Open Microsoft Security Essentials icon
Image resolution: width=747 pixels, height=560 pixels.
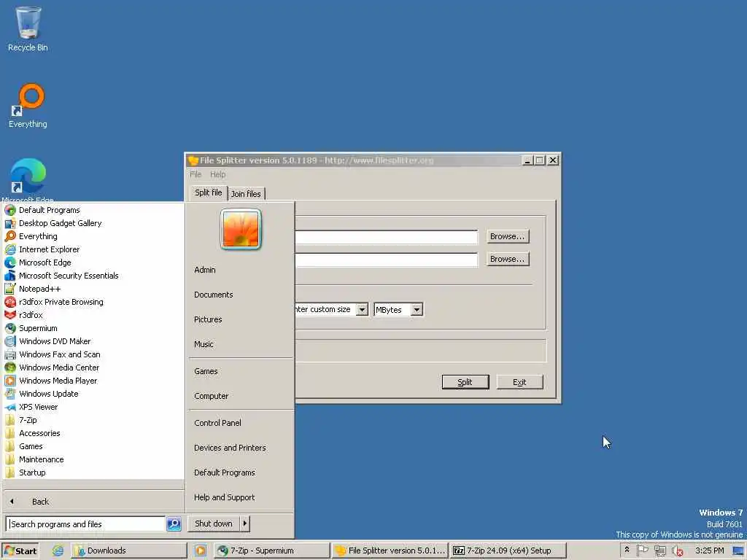click(x=10, y=276)
